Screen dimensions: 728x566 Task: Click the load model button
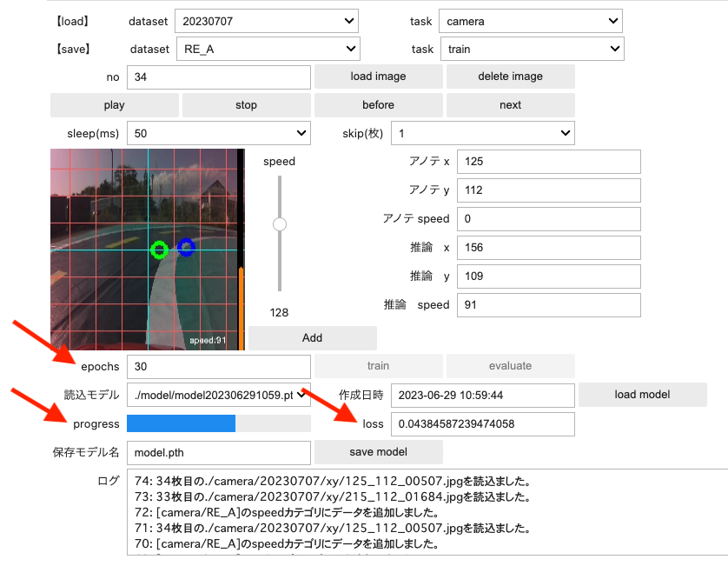(x=643, y=395)
